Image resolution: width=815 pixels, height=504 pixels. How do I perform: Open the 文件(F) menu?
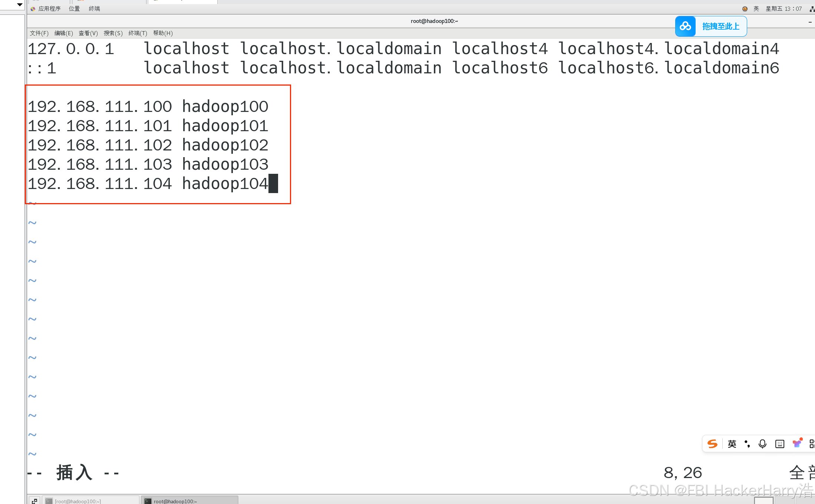pyautogui.click(x=39, y=33)
